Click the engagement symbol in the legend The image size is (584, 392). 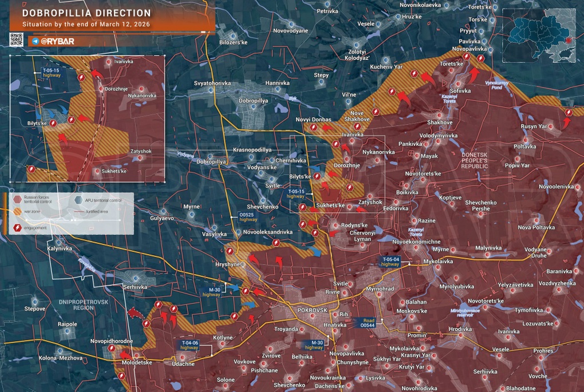(x=17, y=228)
